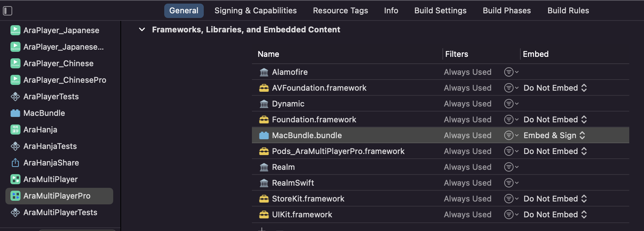
Task: Open Build Phases tab
Action: pos(507,11)
